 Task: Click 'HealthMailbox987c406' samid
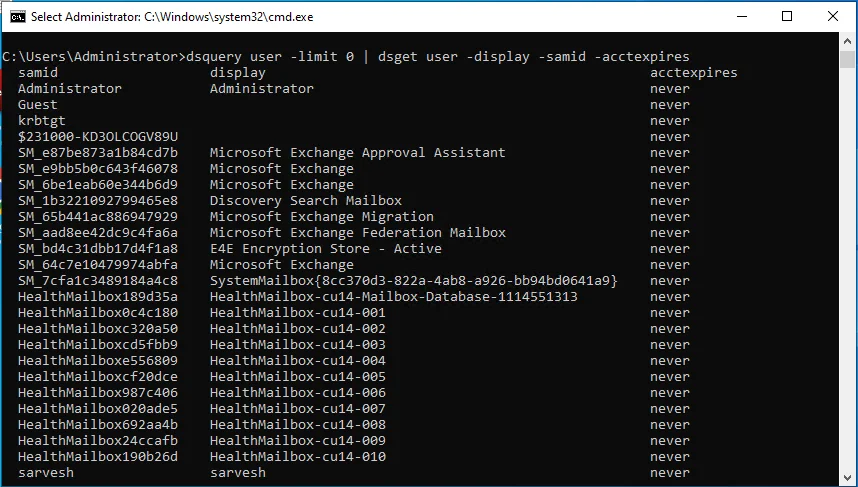point(98,392)
